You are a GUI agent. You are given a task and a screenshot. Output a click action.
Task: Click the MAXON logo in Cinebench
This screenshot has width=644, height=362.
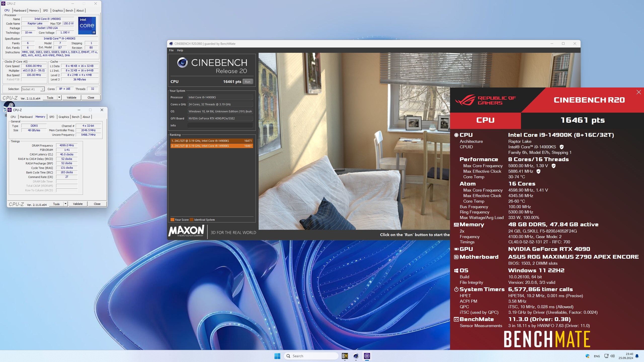coord(186,231)
